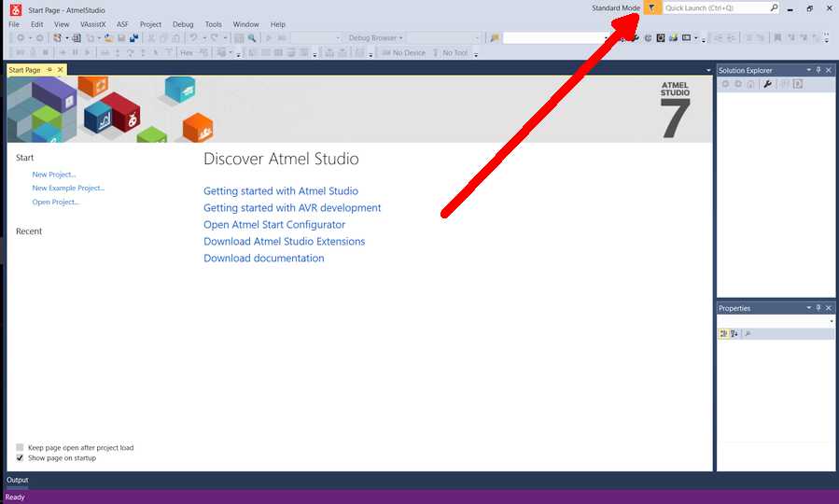839x504 pixels.
Task: Click the New Project... link
Action: click(x=54, y=175)
